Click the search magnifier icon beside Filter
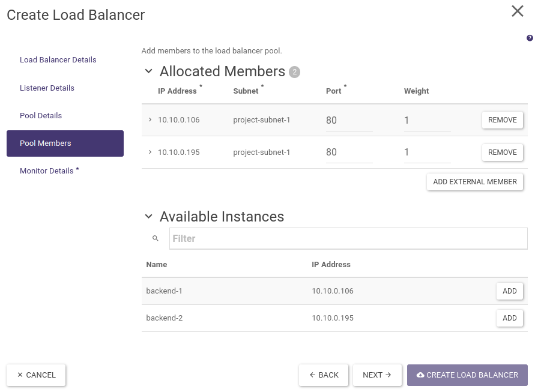The width and height of the screenshot is (535, 392). pos(156,238)
